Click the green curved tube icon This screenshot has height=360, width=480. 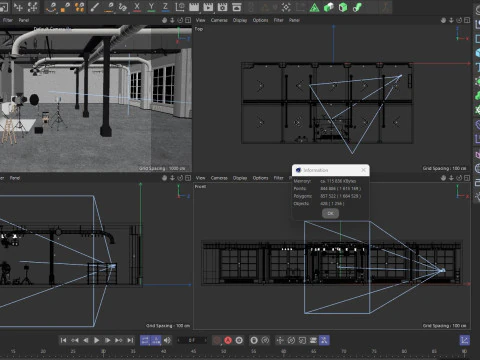coord(357,7)
